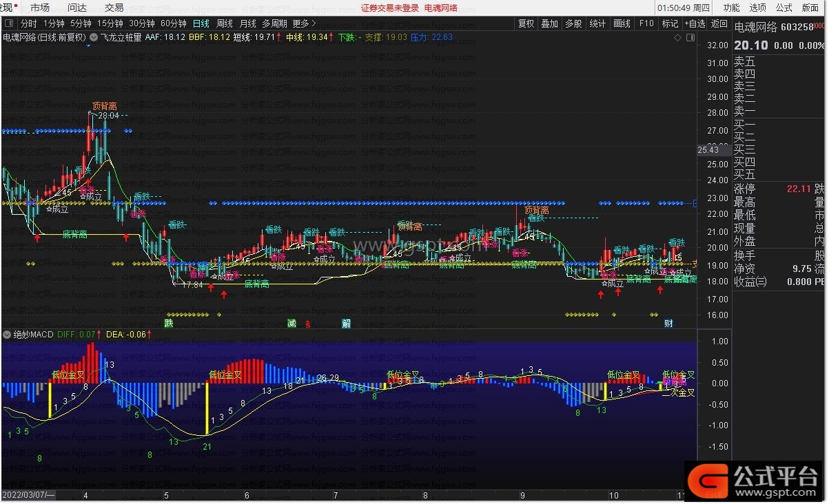Click the 支撑: 19.03 indicator value

(x=386, y=37)
